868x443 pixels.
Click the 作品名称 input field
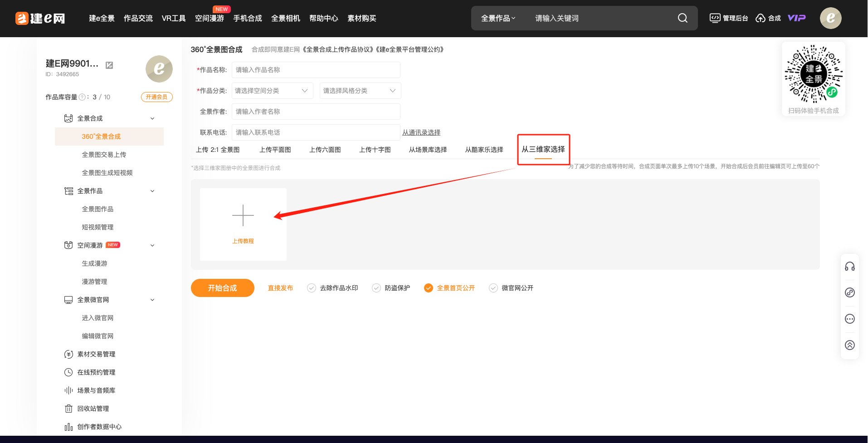(x=316, y=70)
